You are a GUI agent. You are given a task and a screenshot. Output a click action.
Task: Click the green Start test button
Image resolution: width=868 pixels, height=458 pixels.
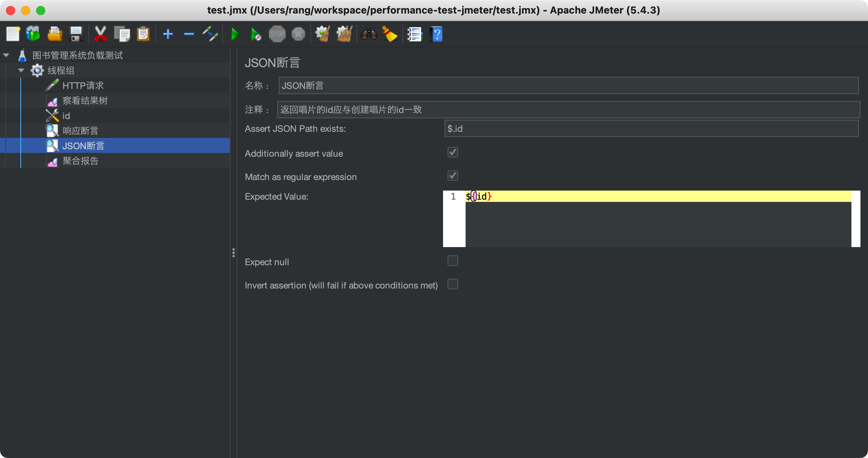coord(235,35)
